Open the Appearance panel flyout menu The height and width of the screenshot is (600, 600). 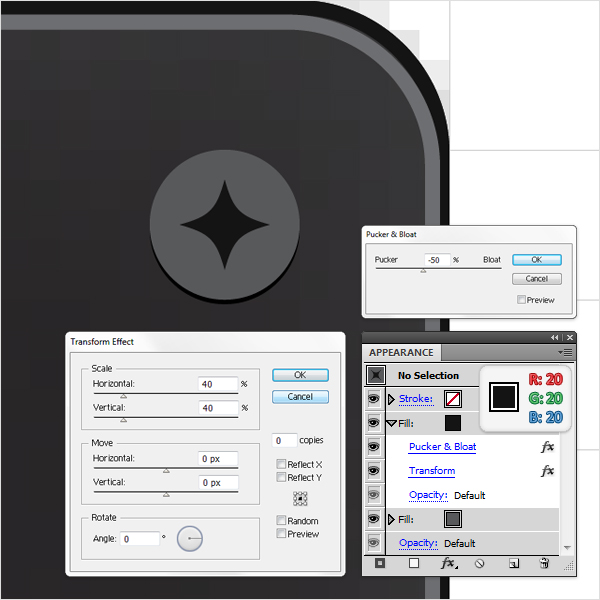(x=566, y=352)
